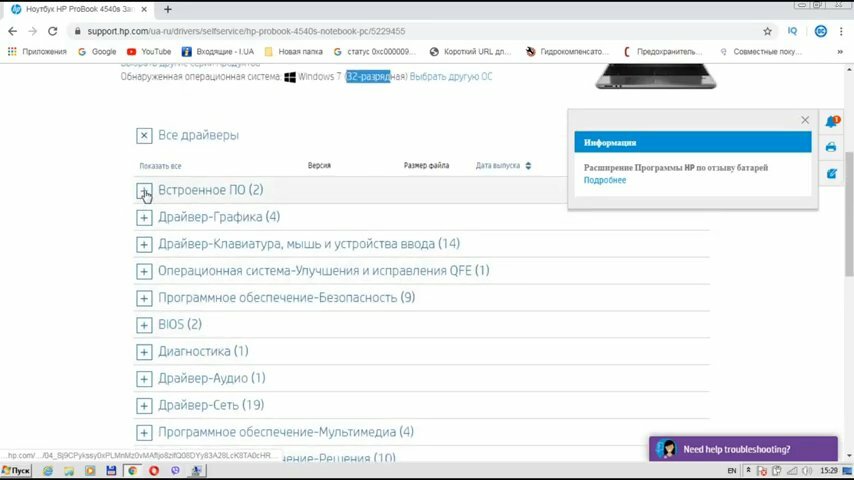Close the Информация popup panel
The width and height of the screenshot is (854, 480).
(805, 120)
